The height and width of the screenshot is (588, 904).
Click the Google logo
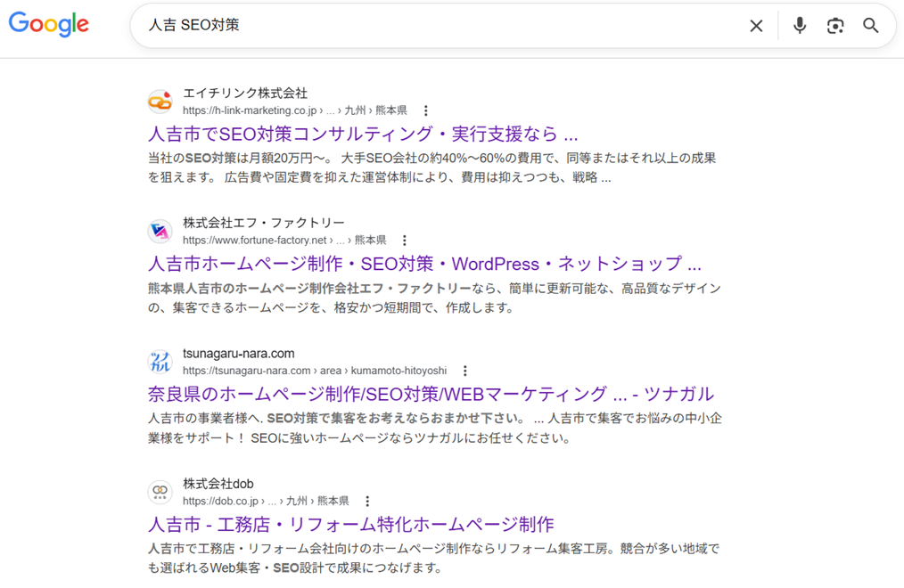[49, 25]
